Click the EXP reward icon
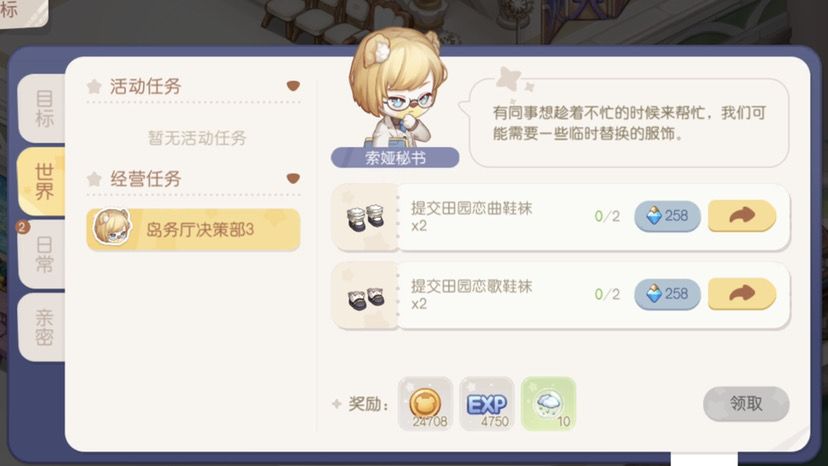 tap(487, 404)
